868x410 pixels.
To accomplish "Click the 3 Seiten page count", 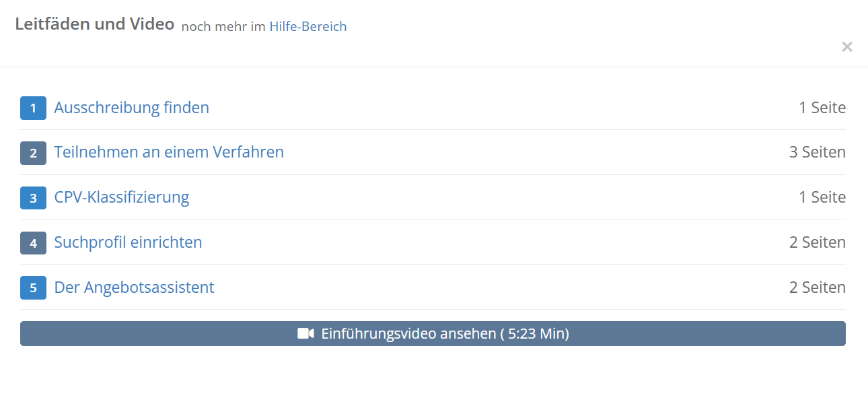I will pyautogui.click(x=818, y=152).
